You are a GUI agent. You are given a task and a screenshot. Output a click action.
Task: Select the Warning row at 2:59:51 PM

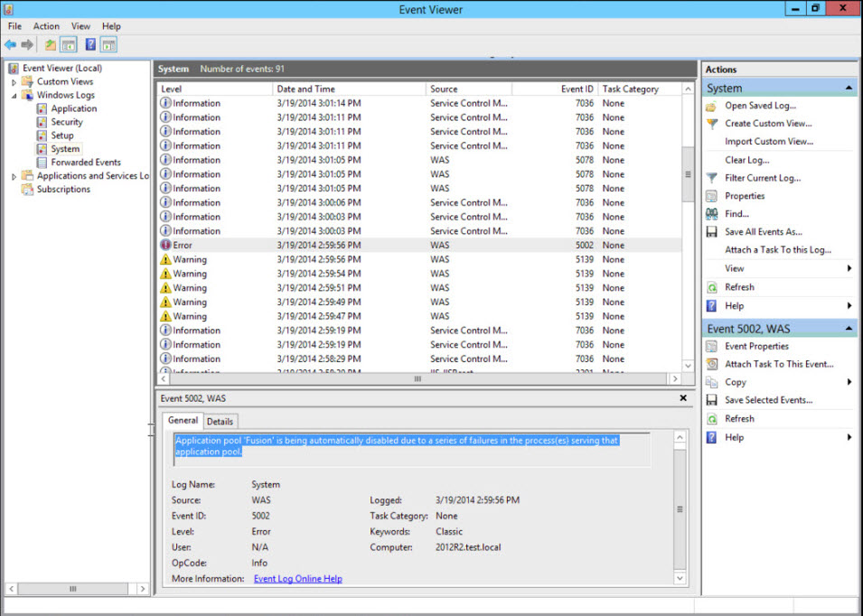point(419,288)
